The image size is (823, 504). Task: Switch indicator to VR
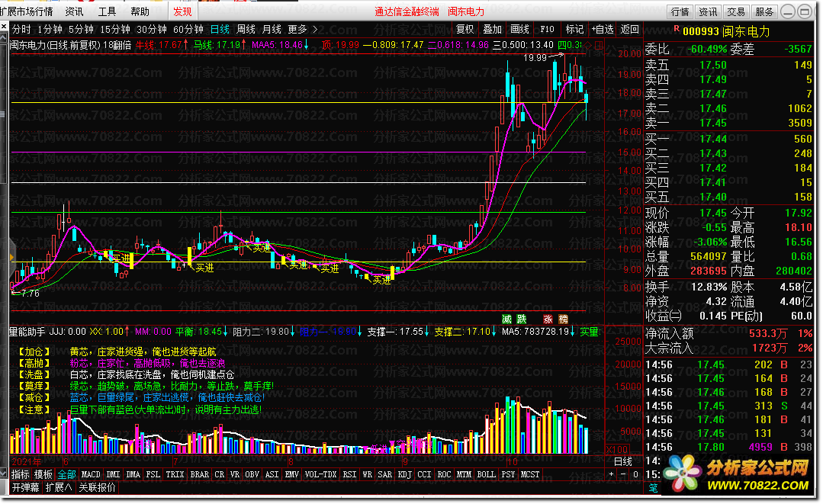pyautogui.click(x=235, y=474)
